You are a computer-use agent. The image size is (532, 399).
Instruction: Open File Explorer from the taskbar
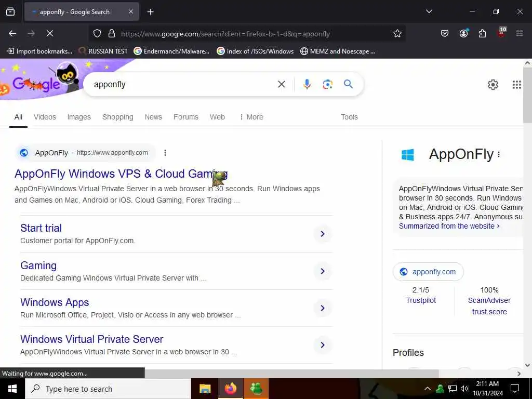click(205, 389)
